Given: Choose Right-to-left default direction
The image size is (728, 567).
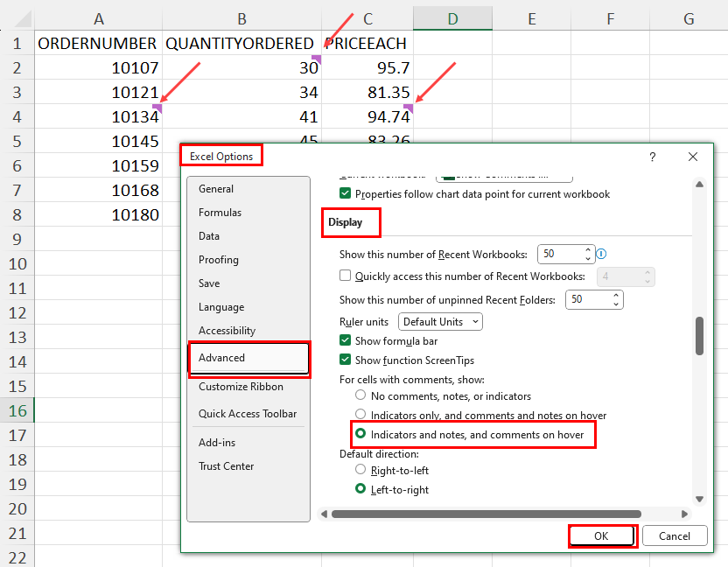Looking at the screenshot, I should [x=360, y=470].
